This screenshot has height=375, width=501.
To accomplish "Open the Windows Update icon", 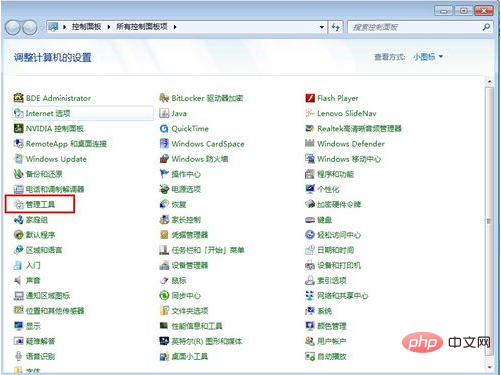I will [x=18, y=159].
